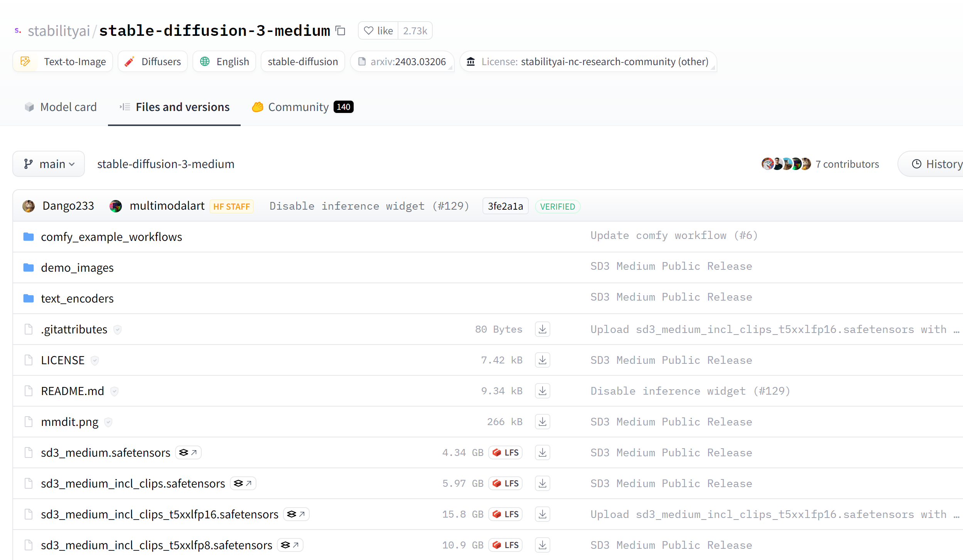Download the LICENSE file

[542, 360]
